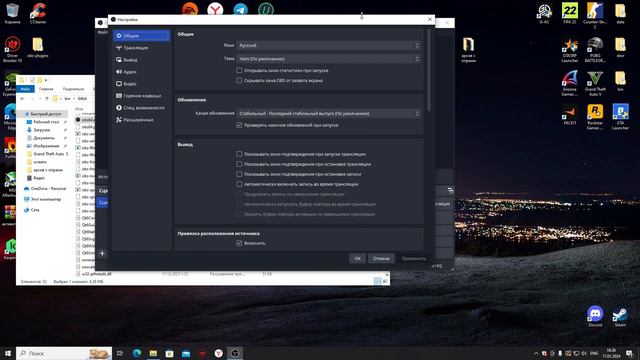Click the OK button in Settings
The image size is (640, 360).
click(358, 258)
